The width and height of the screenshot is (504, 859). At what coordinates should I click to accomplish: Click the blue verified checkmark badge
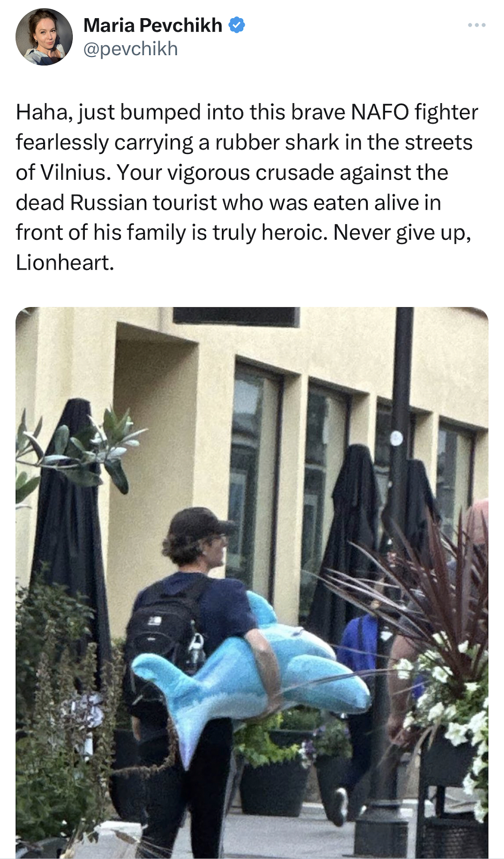(x=236, y=25)
